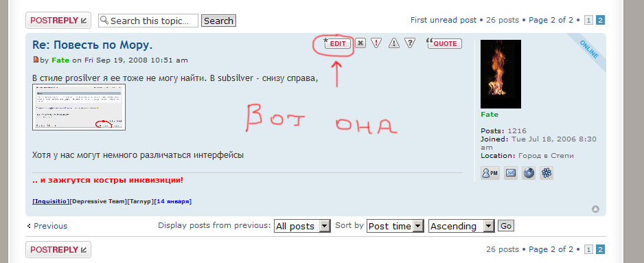Screen dimensions: 644x263
Task: Open the Post time sort dropdown
Action: pyautogui.click(x=395, y=226)
